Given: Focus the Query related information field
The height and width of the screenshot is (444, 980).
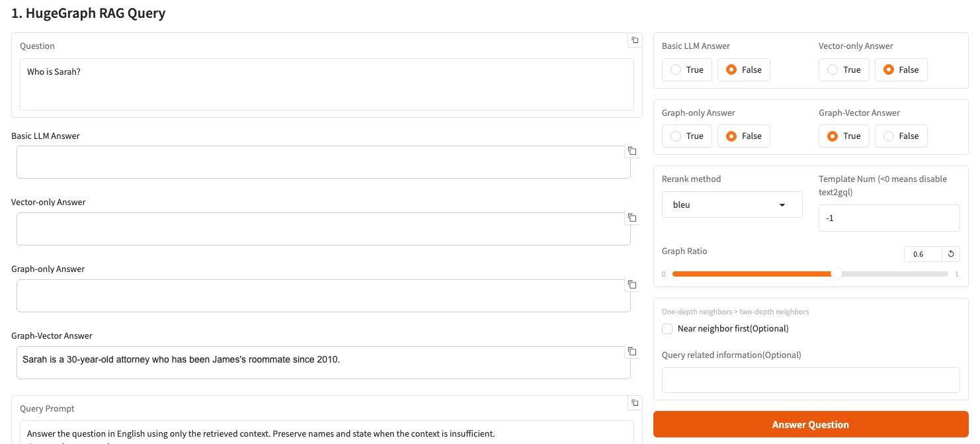Looking at the screenshot, I should tap(810, 380).
